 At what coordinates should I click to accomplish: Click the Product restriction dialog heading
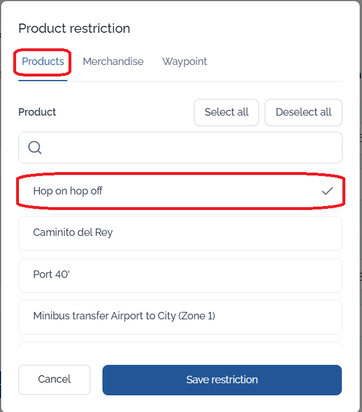coord(74,29)
